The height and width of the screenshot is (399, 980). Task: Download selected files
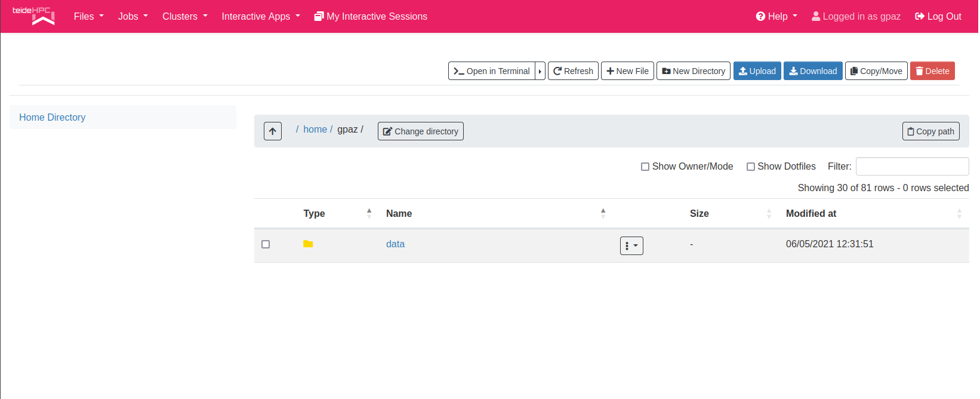point(812,71)
